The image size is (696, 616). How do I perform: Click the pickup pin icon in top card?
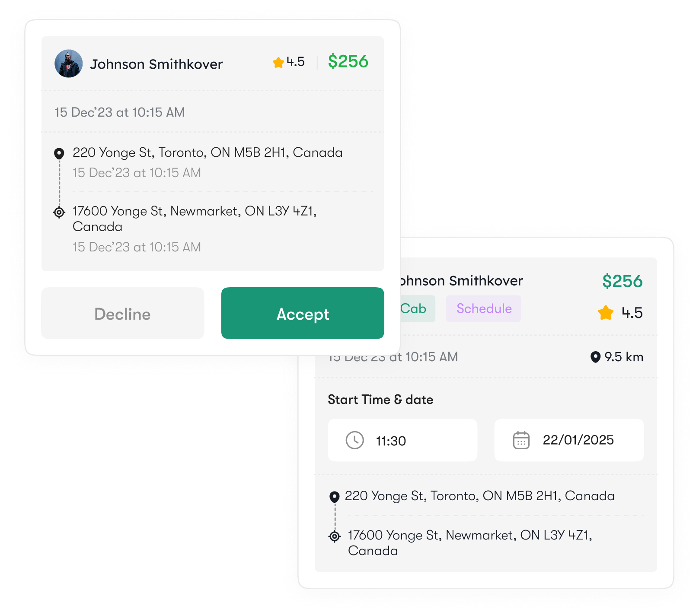59,153
